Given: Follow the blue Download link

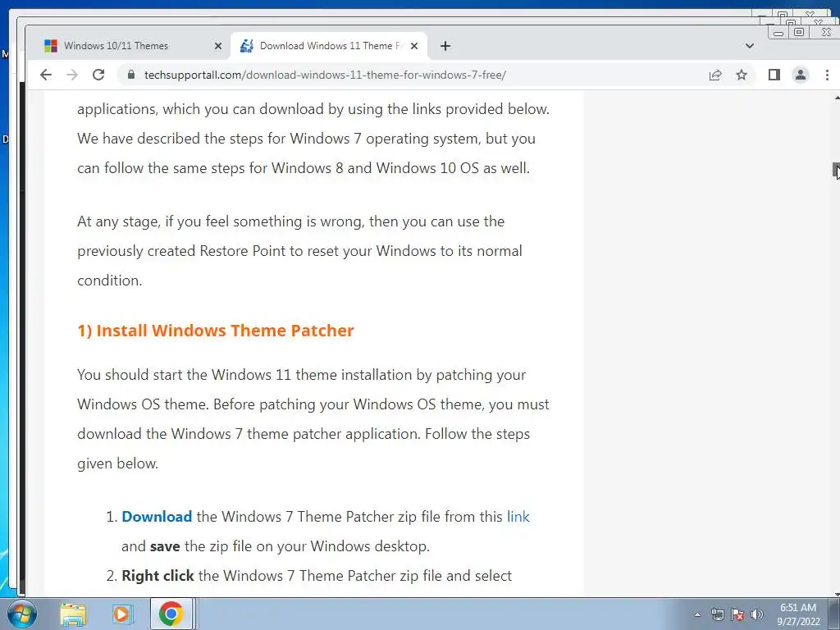Looking at the screenshot, I should (x=157, y=517).
